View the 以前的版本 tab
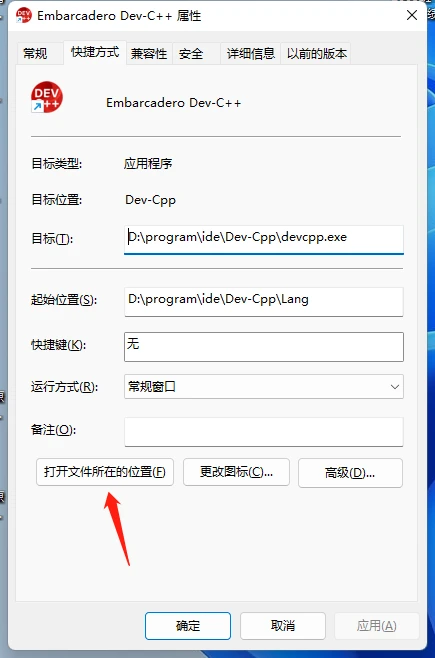The height and width of the screenshot is (658, 435). [x=317, y=53]
